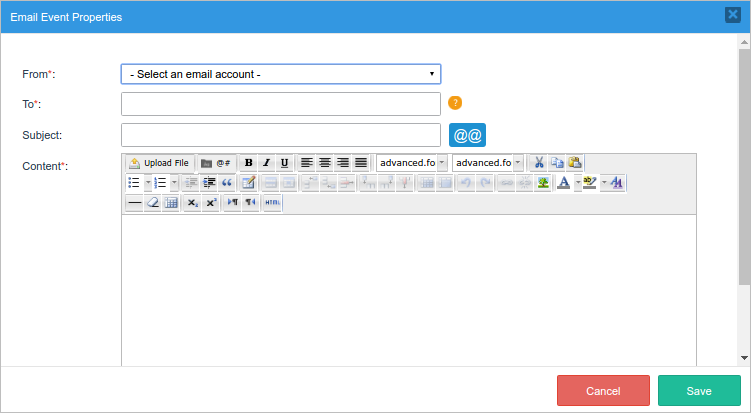Toggle bold formatting in editor

(x=249, y=163)
